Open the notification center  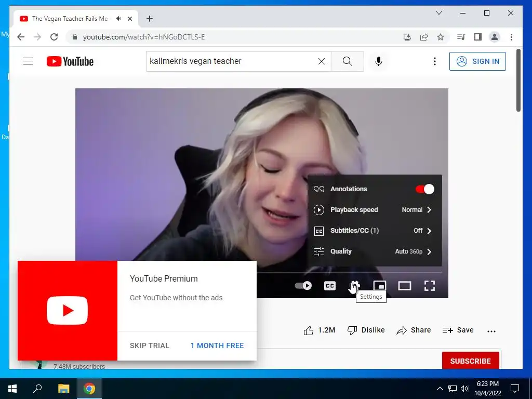(515, 389)
